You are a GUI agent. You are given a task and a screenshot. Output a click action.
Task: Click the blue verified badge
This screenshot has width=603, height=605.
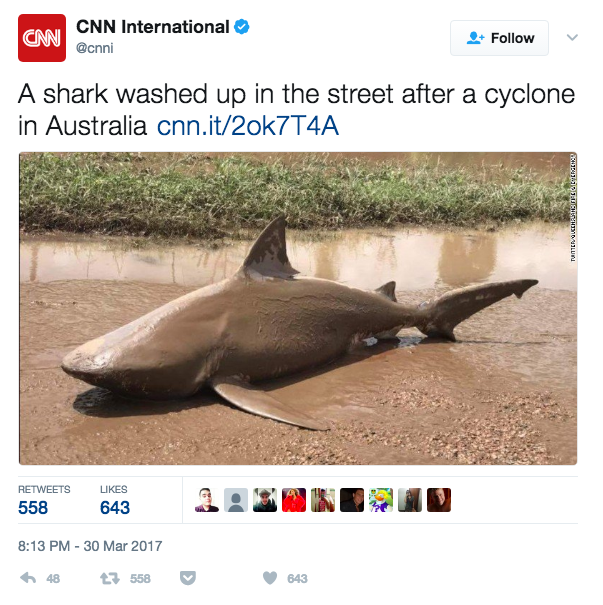[x=242, y=27]
